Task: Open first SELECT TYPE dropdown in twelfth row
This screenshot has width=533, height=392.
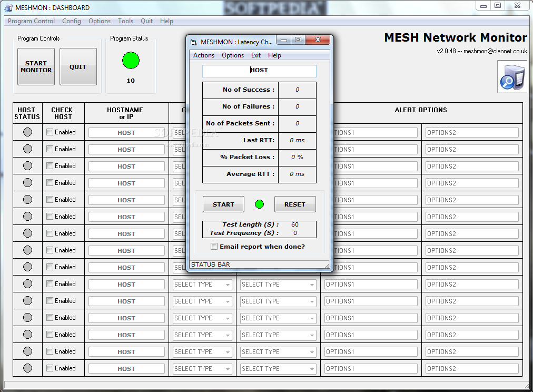Action: tap(202, 318)
